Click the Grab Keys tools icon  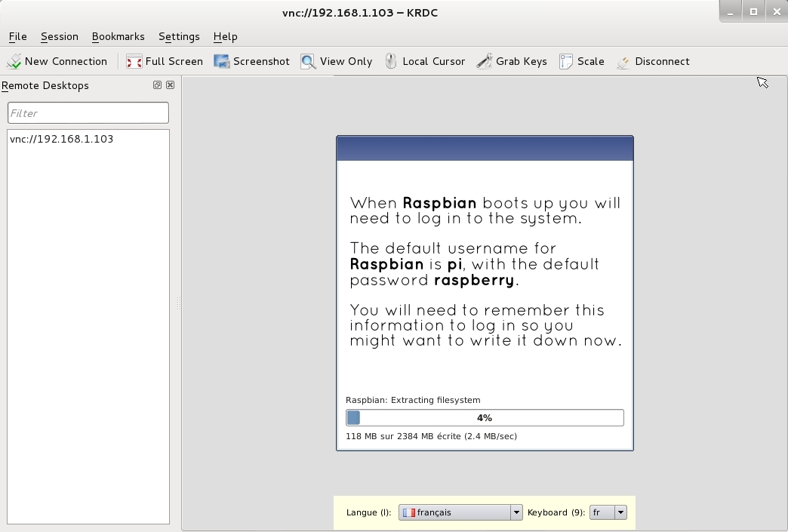tap(485, 61)
